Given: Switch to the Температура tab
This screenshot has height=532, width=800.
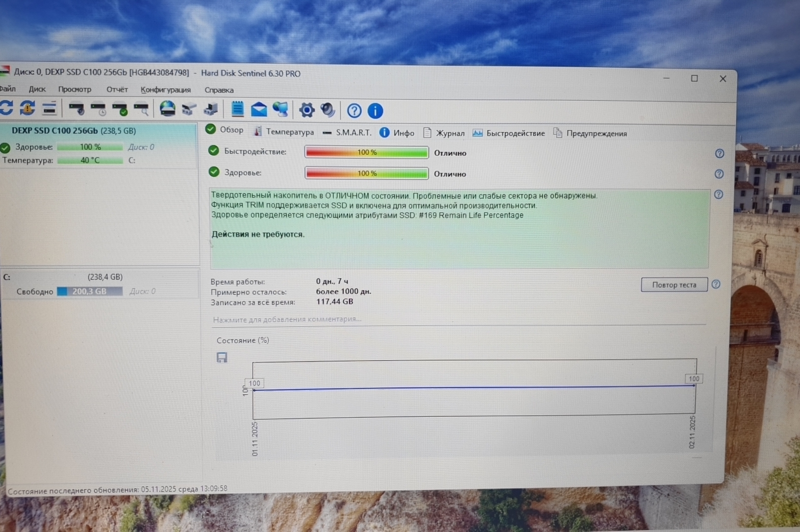Looking at the screenshot, I should 289,132.
